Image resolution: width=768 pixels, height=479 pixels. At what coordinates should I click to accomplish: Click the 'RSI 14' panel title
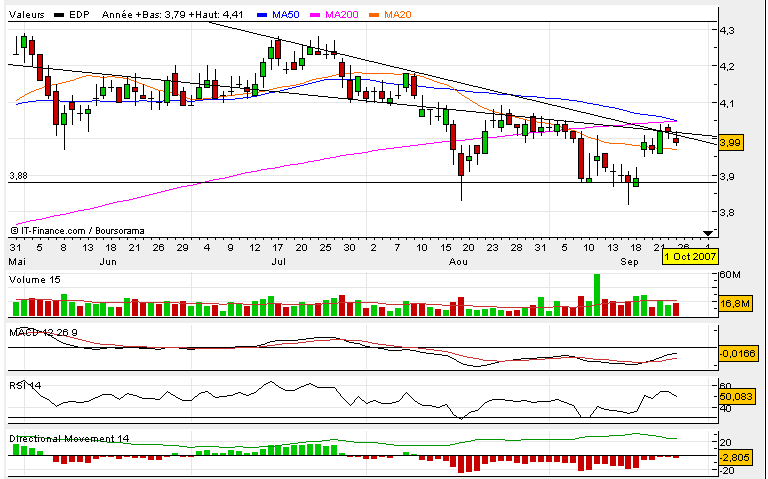25,385
